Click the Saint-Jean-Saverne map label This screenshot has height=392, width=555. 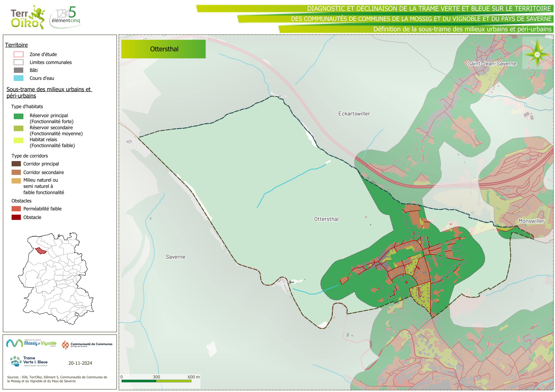coord(492,63)
